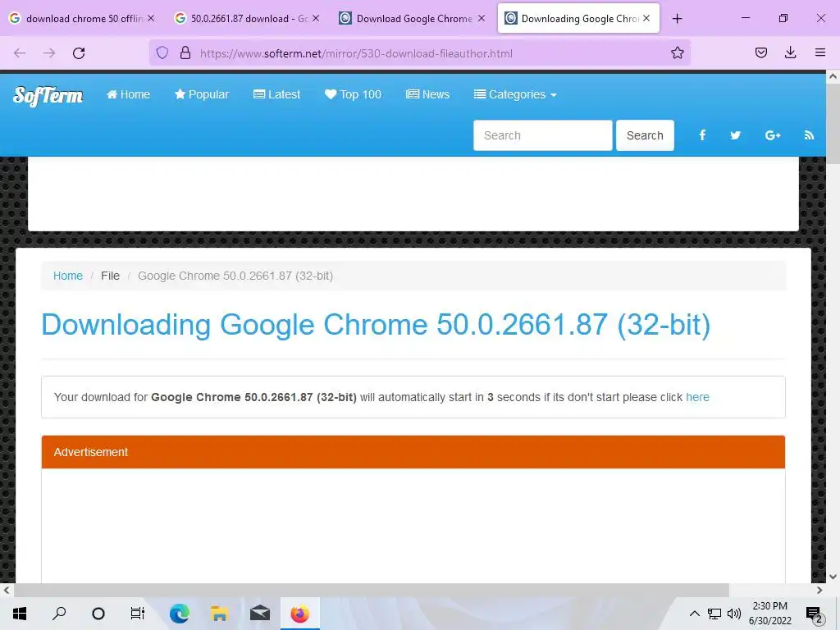Close the 'download chrome 50 offline' tab

pyautogui.click(x=151, y=18)
